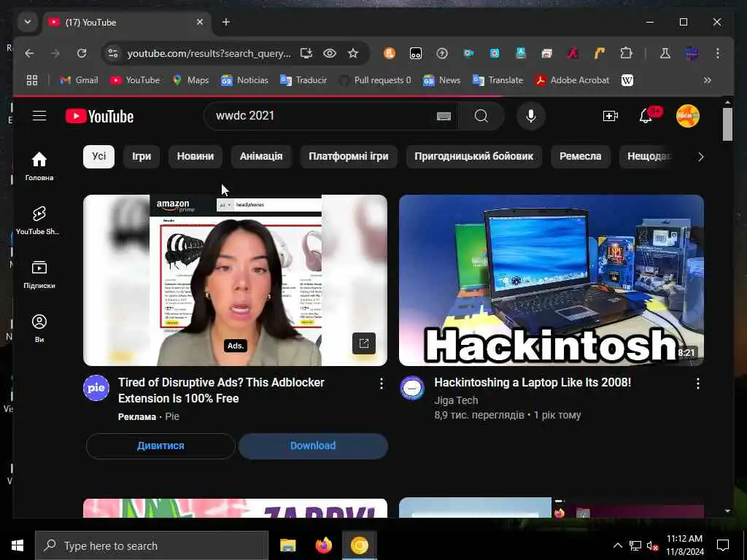Open the on-screen keyboard icon in search box

(x=444, y=116)
